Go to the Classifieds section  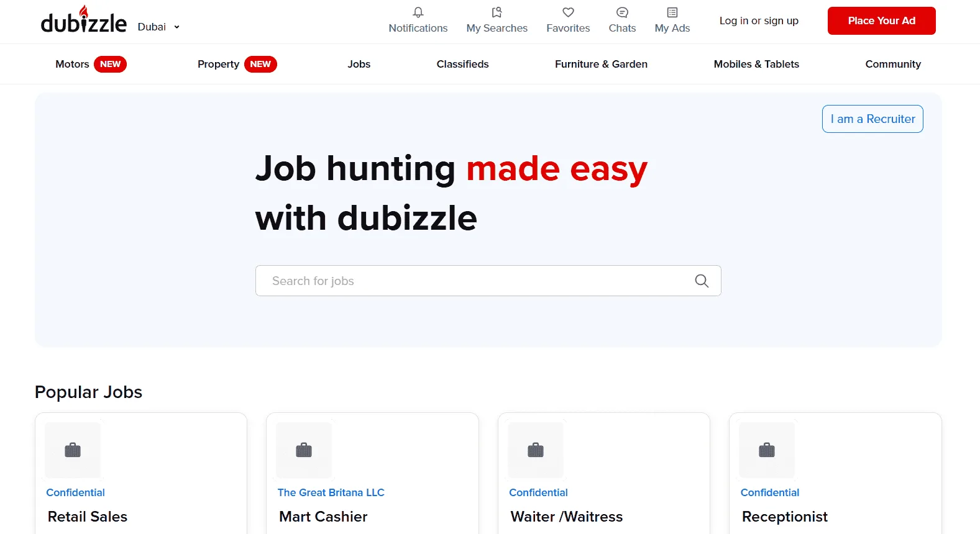(x=462, y=64)
